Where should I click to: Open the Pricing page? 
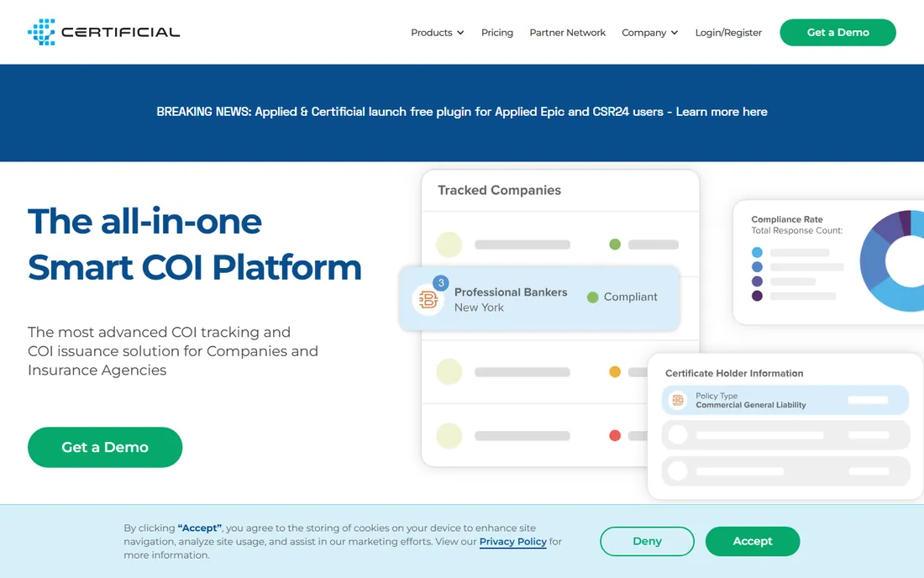[x=496, y=33]
